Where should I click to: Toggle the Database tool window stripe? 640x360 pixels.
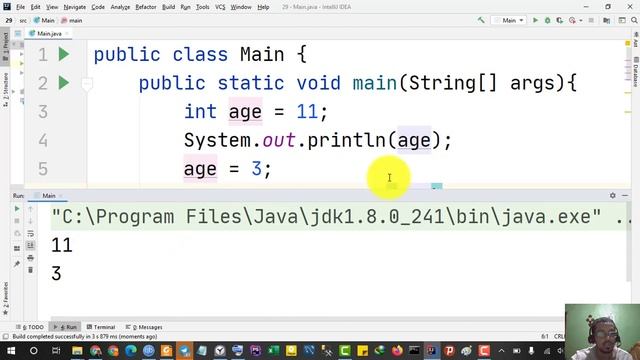pyautogui.click(x=636, y=72)
